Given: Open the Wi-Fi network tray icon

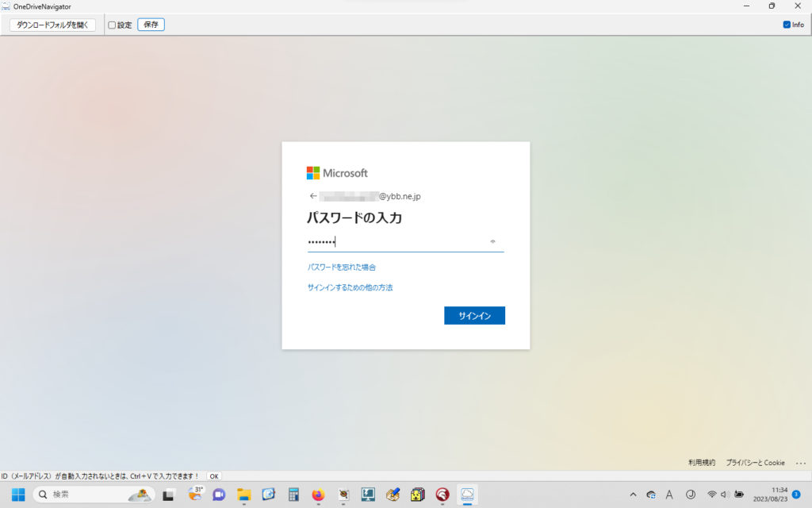Looking at the screenshot, I should (x=712, y=495).
